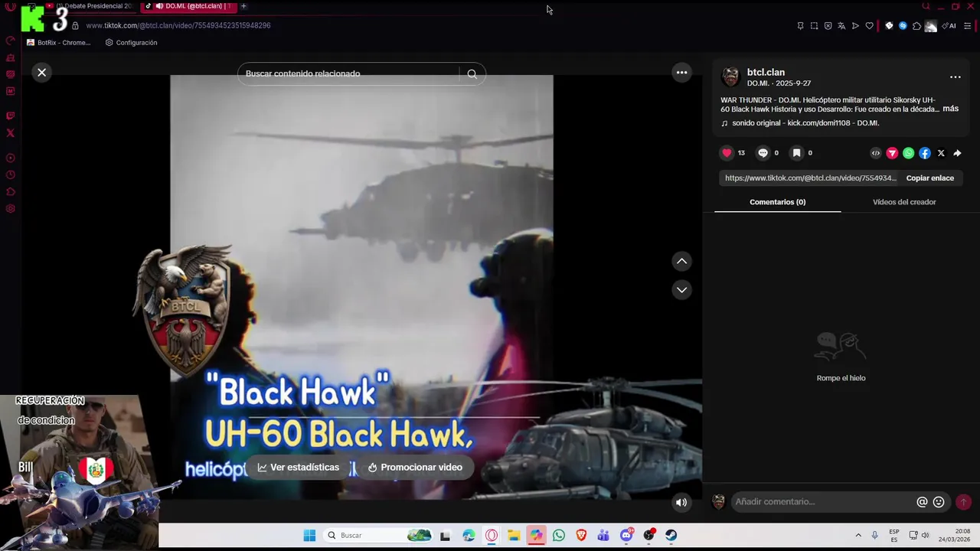
Task: Open emoji picker in comment box
Action: pos(939,502)
